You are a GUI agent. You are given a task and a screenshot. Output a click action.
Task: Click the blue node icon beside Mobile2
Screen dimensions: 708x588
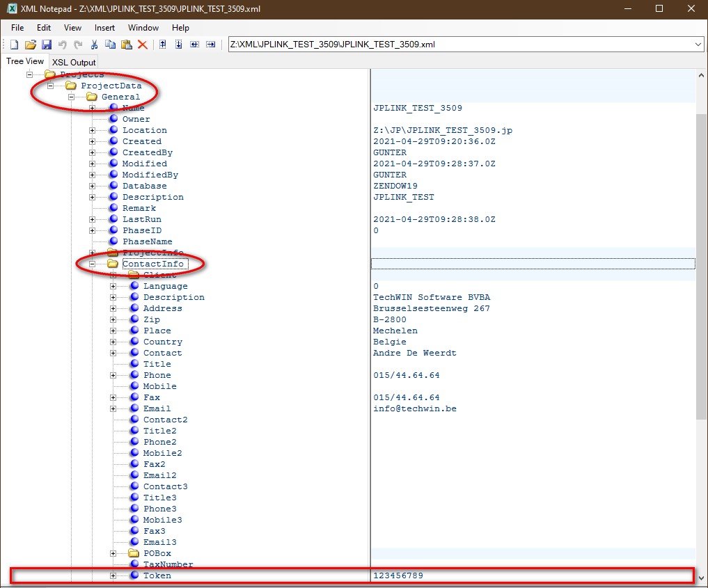click(134, 452)
